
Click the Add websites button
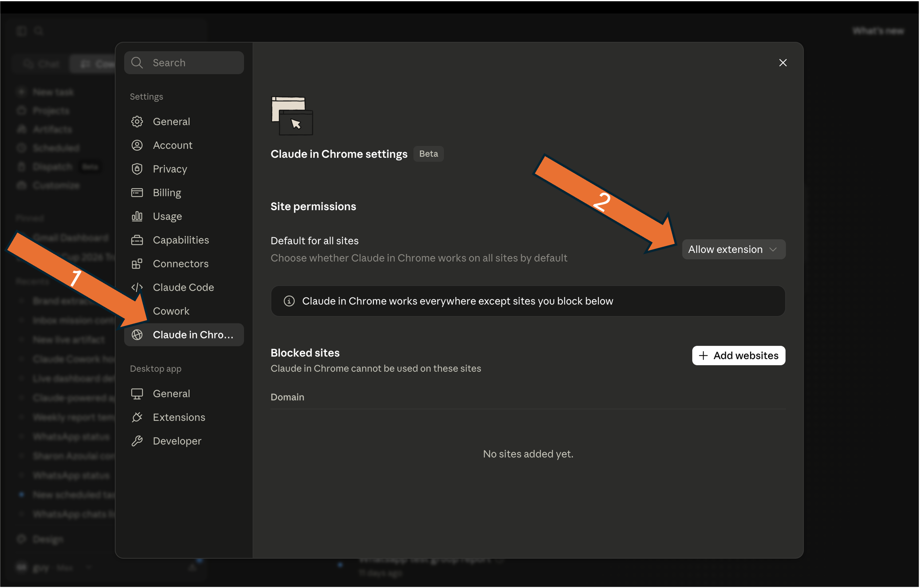(x=739, y=356)
